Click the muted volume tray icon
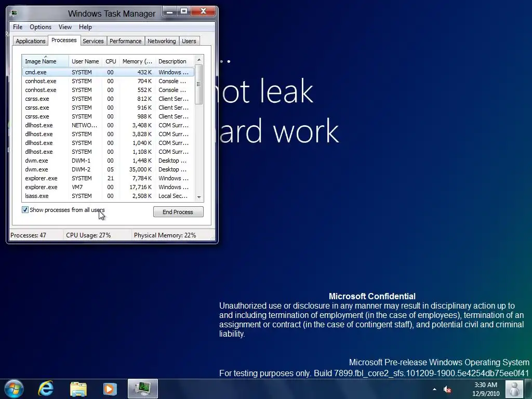The height and width of the screenshot is (399, 532). 447,389
